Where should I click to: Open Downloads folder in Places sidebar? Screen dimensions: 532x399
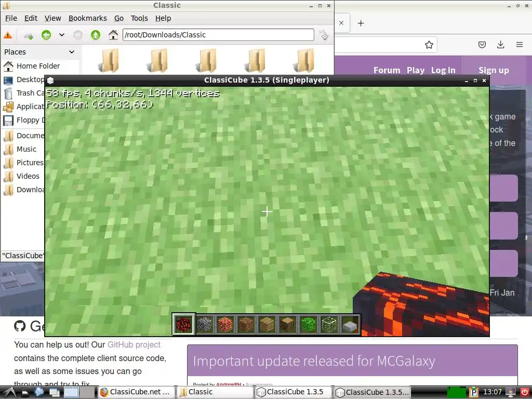tap(23, 190)
